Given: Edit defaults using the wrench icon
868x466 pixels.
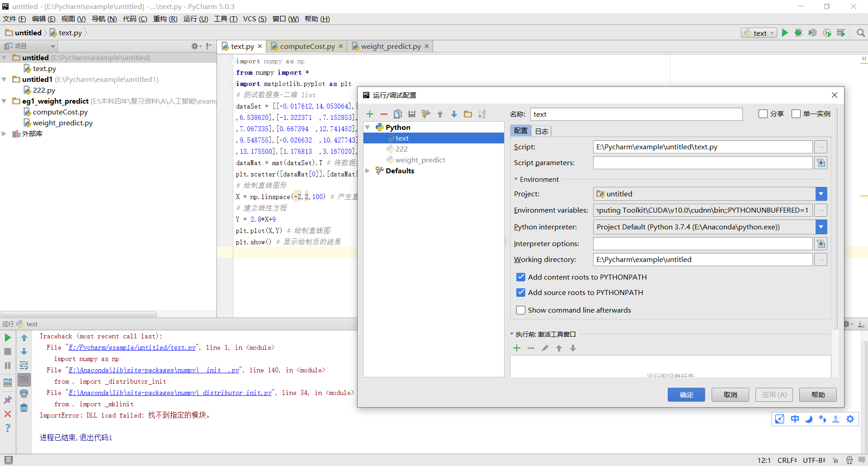Looking at the screenshot, I should point(426,114).
